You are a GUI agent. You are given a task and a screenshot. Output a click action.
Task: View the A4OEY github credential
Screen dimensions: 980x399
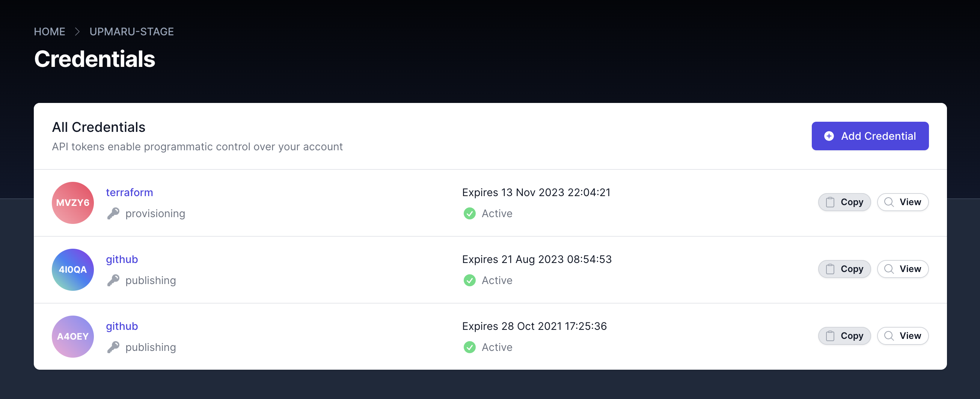tap(902, 336)
